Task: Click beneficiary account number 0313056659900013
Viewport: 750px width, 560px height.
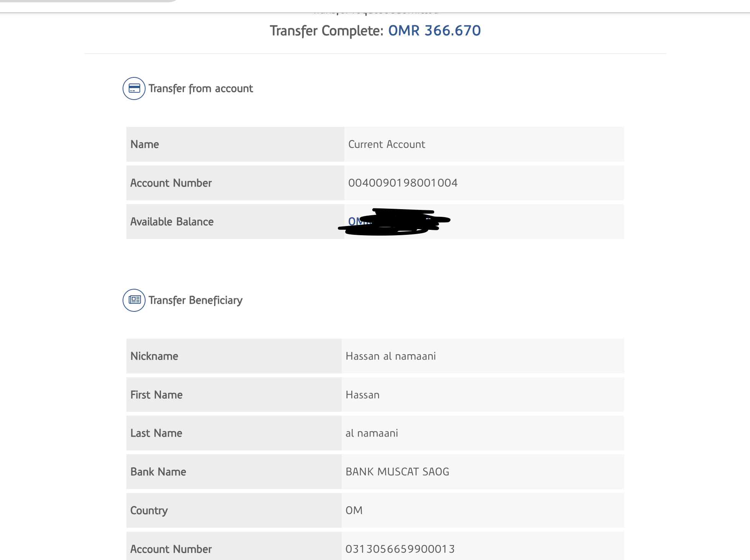Action: click(x=400, y=549)
